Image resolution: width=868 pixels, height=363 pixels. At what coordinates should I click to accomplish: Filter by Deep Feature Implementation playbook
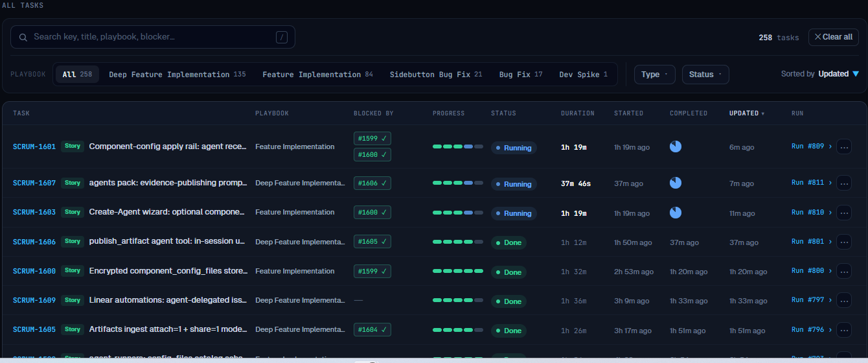point(177,75)
